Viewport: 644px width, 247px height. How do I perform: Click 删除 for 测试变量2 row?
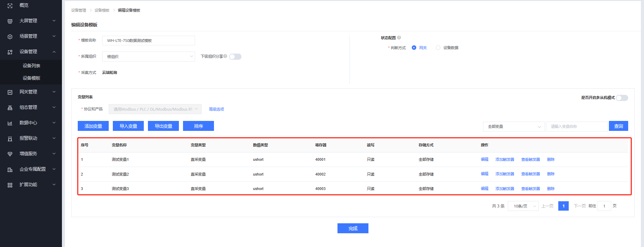coord(551,174)
